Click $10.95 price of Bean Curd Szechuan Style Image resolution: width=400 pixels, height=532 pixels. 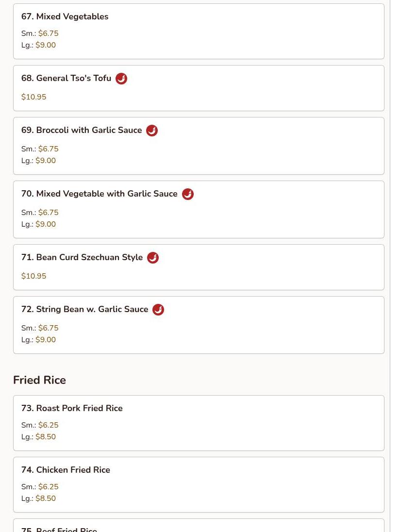point(34,276)
